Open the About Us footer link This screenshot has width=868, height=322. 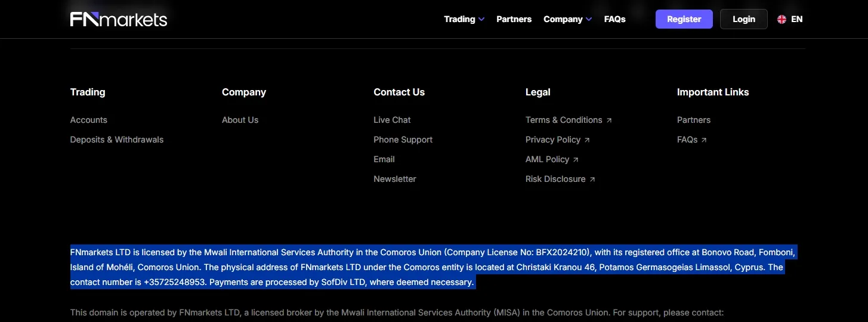coord(240,120)
